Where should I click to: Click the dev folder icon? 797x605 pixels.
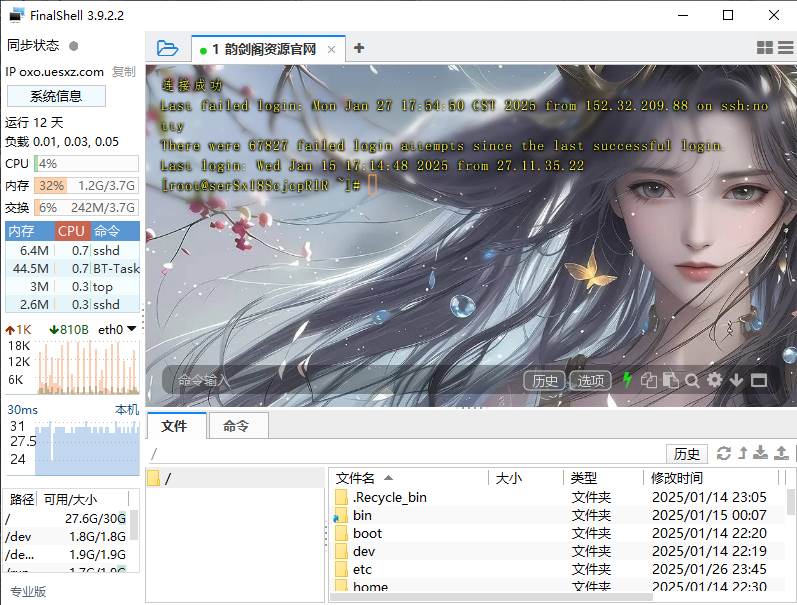(x=342, y=552)
